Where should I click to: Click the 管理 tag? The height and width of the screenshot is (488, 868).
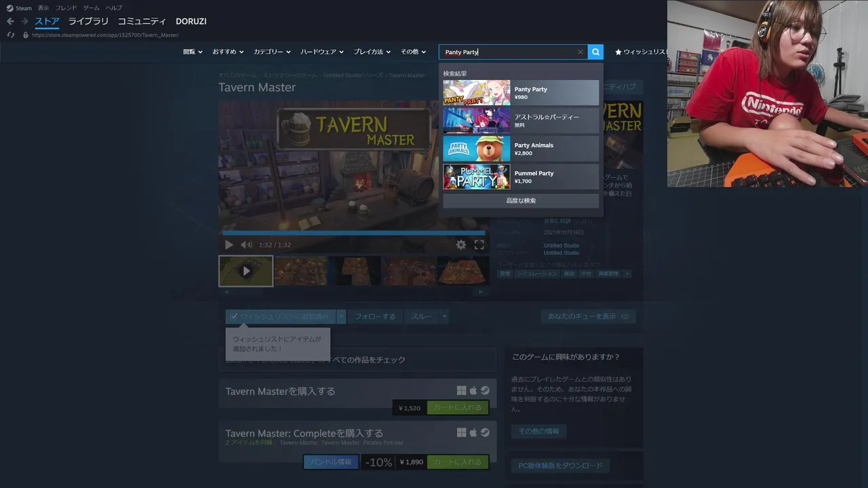tap(505, 274)
